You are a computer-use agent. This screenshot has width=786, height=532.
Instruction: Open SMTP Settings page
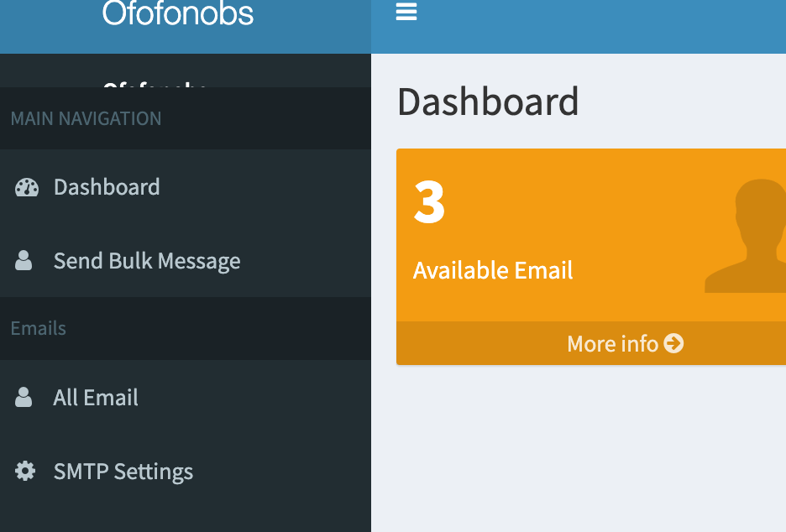123,472
